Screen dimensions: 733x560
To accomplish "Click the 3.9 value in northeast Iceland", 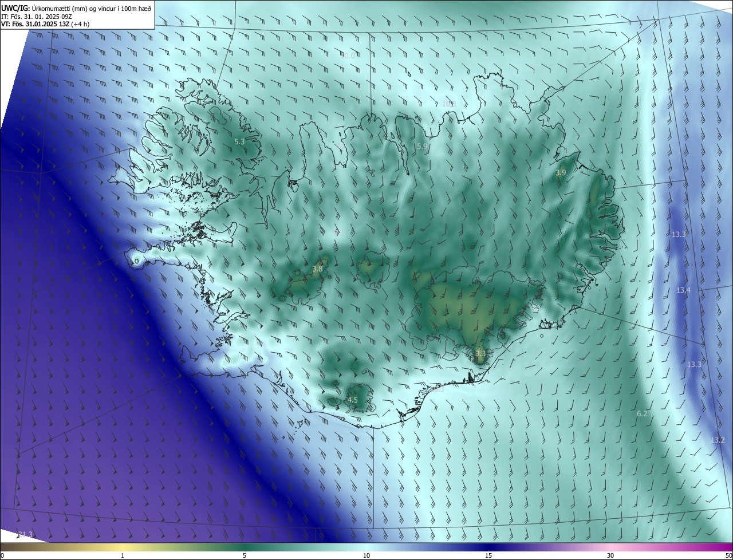I will click(x=561, y=172).
